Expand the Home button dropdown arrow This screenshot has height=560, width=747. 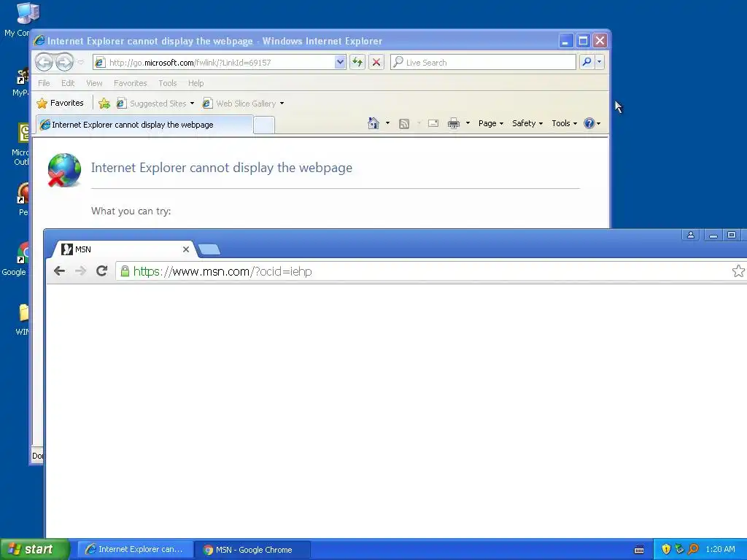[387, 123]
